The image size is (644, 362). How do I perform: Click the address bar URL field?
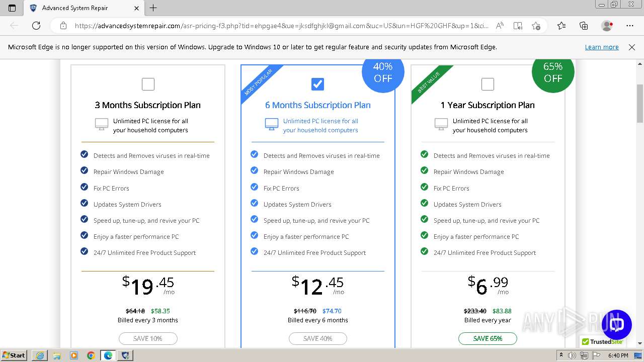click(282, 26)
